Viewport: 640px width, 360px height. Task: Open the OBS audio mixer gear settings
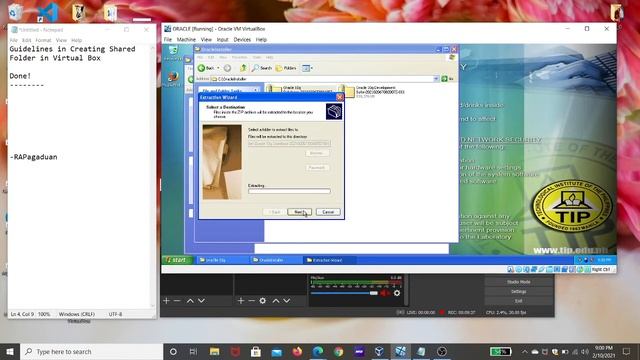point(397,293)
